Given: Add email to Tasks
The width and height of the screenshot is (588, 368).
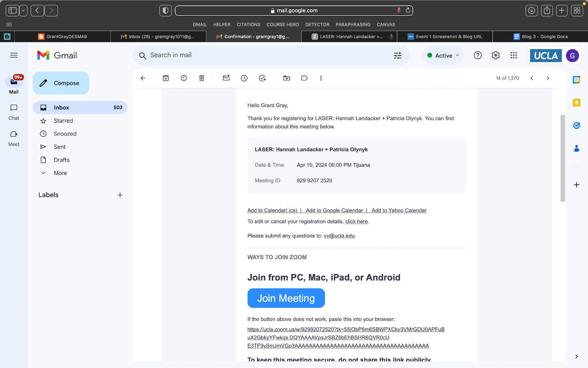Looking at the screenshot, I should [262, 78].
